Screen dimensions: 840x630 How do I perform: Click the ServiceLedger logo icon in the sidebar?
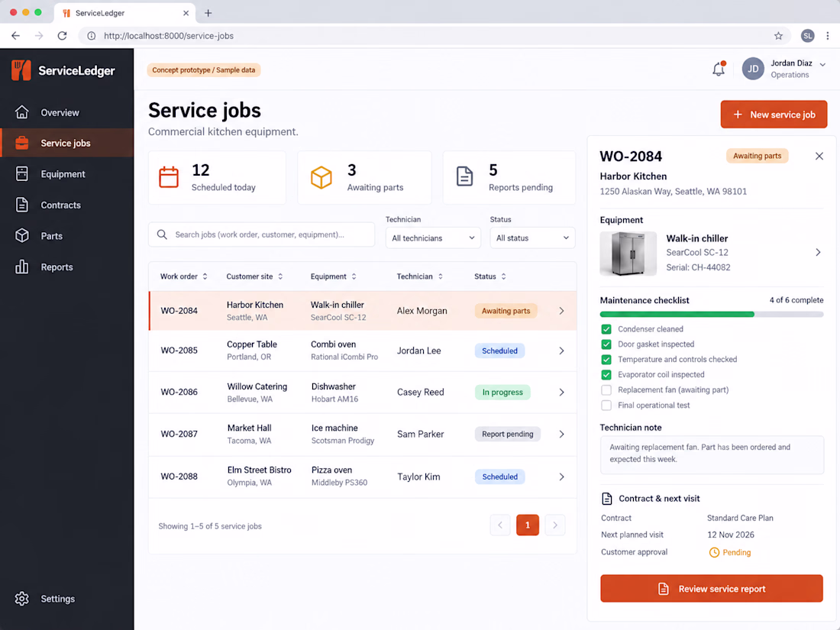pos(21,70)
